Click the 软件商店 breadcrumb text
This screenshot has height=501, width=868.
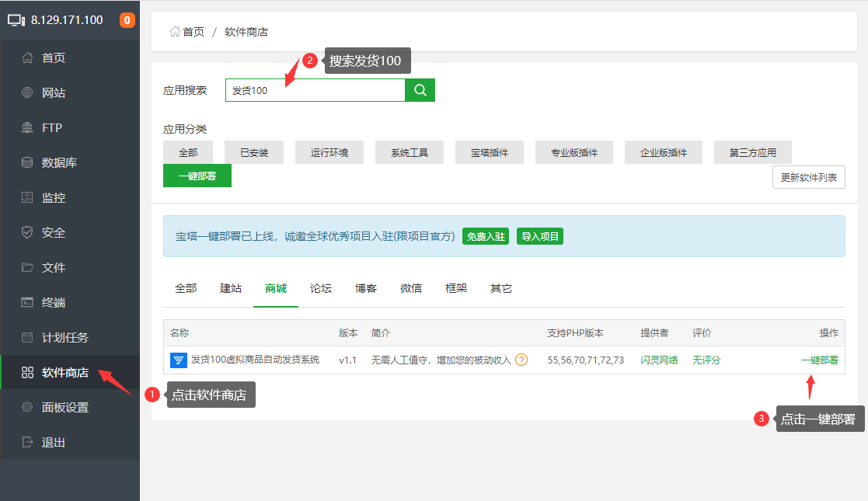[246, 32]
